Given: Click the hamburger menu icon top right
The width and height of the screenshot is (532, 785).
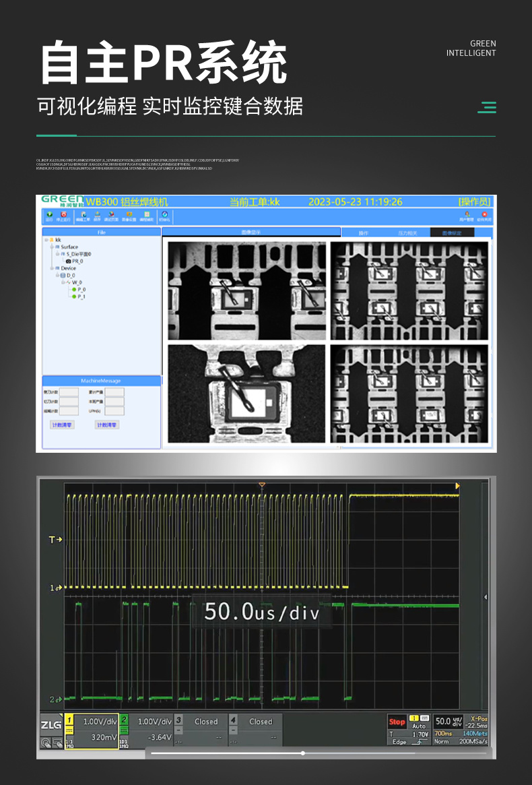Looking at the screenshot, I should pyautogui.click(x=487, y=106).
